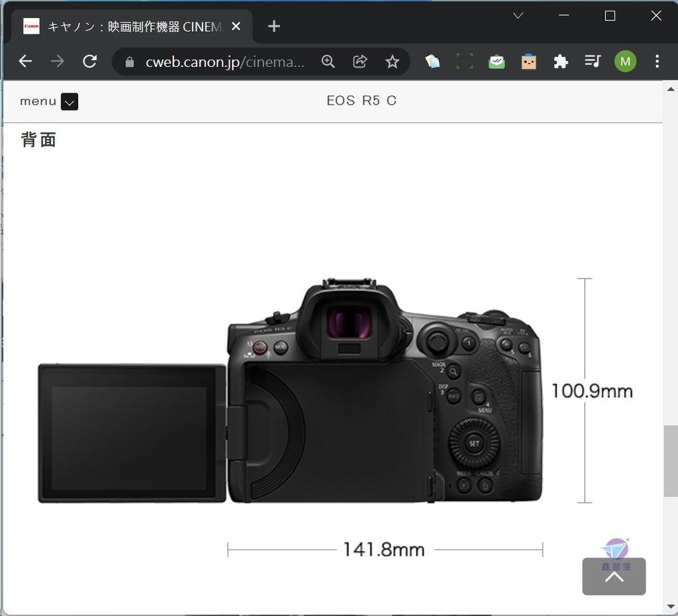Viewport: 678px width, 616px height.
Task: Minimize the browser window
Action: [x=564, y=16]
